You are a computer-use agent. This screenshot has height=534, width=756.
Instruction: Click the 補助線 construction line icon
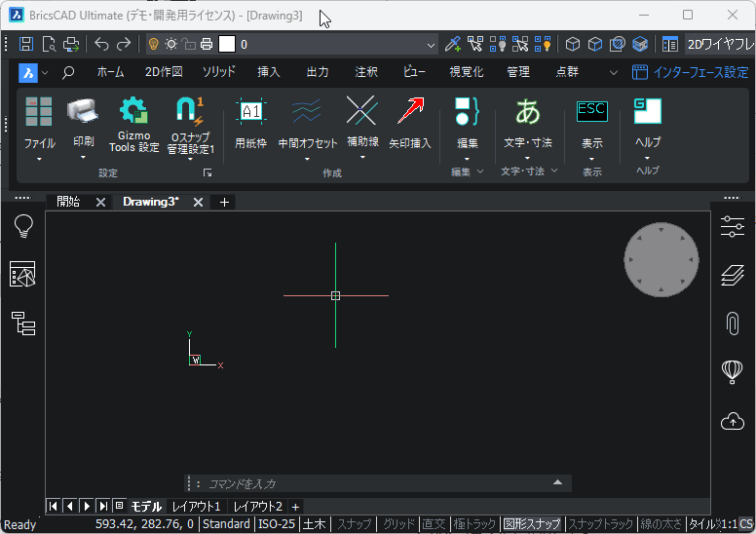click(x=362, y=111)
